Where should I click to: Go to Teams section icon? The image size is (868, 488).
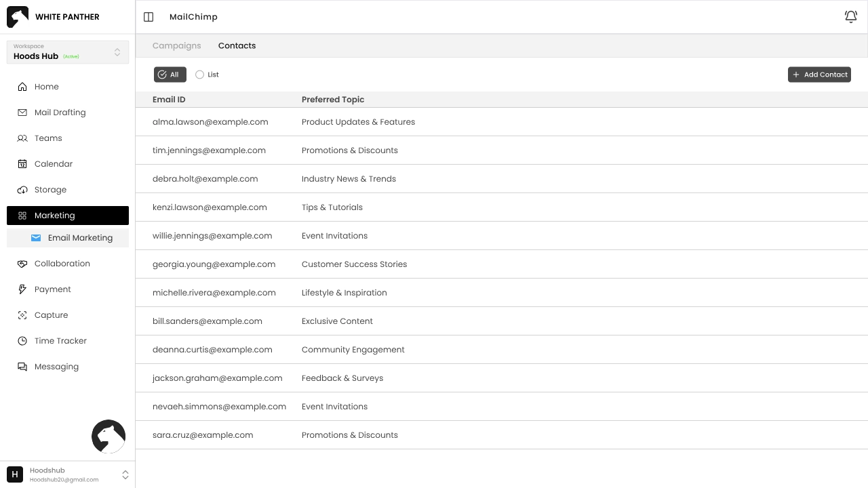22,138
